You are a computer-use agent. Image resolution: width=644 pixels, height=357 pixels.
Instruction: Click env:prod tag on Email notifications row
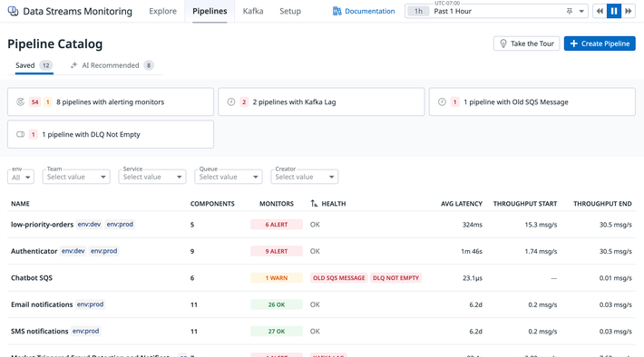(x=90, y=304)
